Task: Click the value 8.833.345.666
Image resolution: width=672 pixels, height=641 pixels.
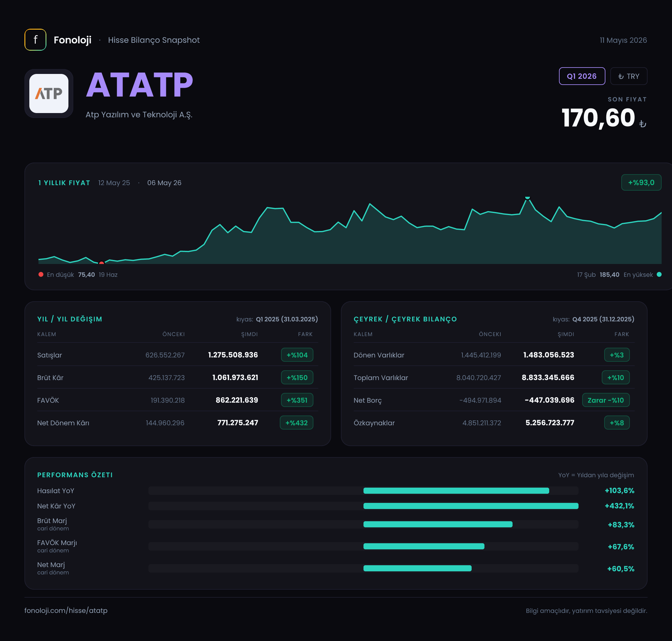Action: (548, 377)
